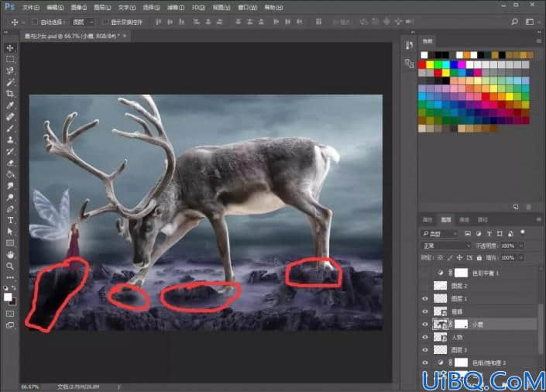The width and height of the screenshot is (546, 392).
Task: Select the Rectangle shape tool
Action: click(10, 243)
